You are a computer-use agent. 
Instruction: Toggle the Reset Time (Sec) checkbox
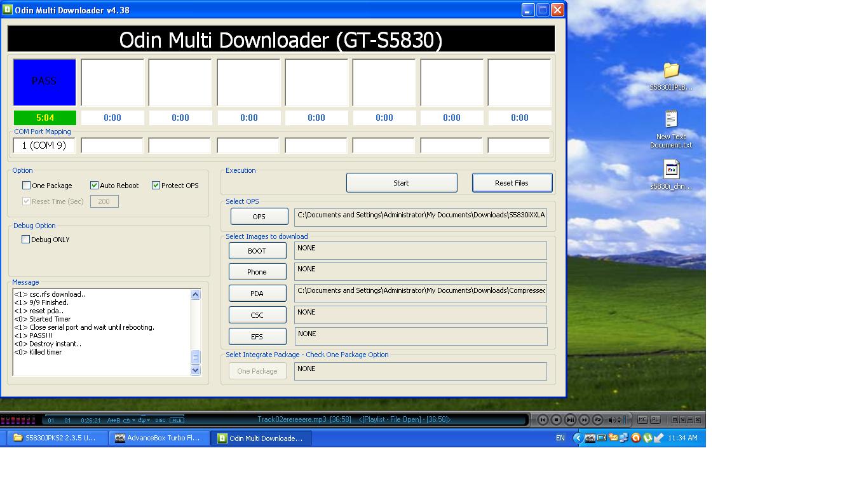pyautogui.click(x=26, y=201)
